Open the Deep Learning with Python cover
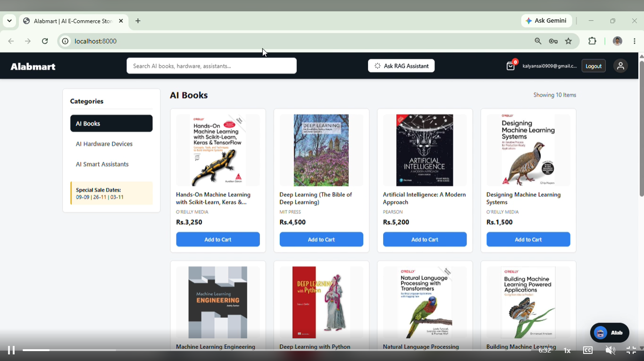644x361 pixels. click(x=321, y=302)
